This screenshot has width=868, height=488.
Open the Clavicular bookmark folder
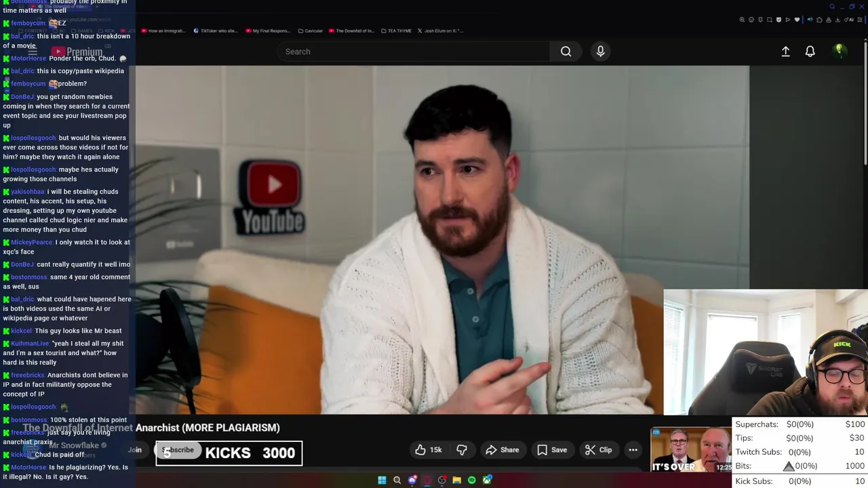click(310, 30)
